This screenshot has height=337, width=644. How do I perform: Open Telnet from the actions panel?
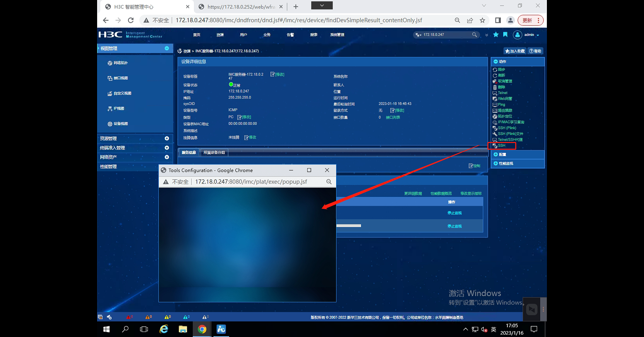502,93
